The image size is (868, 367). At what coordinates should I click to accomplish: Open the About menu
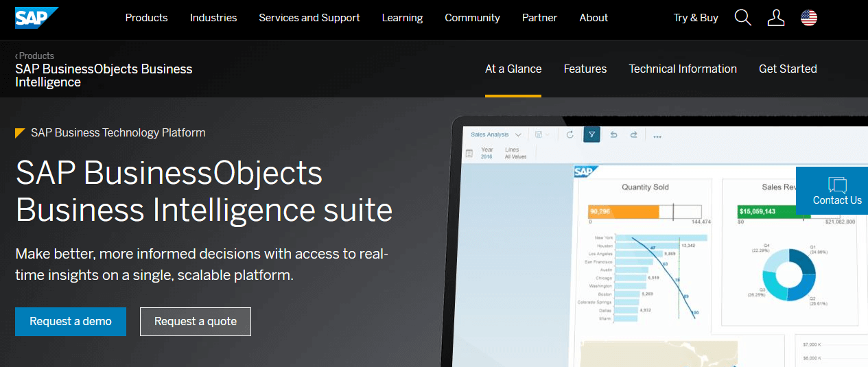coord(594,18)
